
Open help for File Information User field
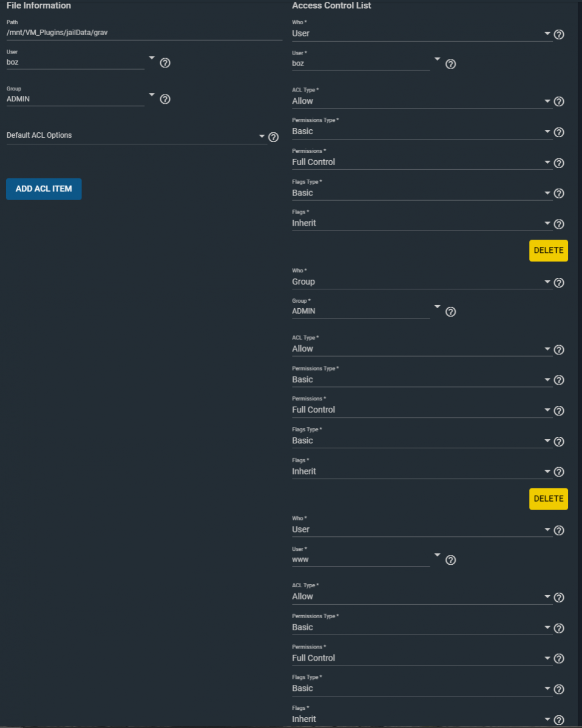coord(164,62)
